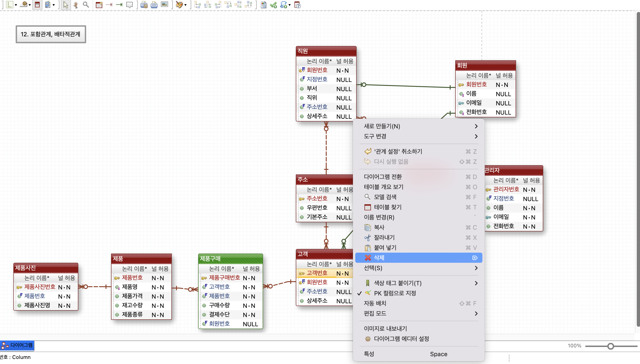The height and width of the screenshot is (364, 640).
Task: Choose the dashed non-identifying relationship tool
Action: pos(109,5)
